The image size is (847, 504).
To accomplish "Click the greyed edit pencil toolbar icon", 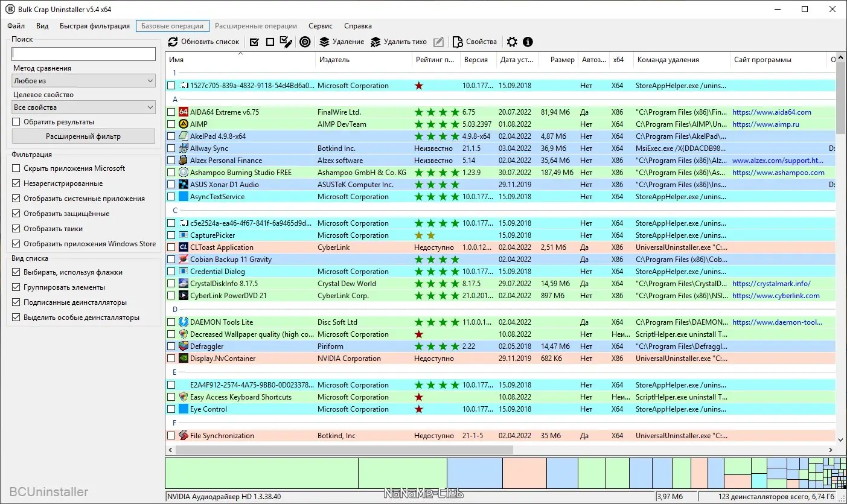I will point(439,42).
